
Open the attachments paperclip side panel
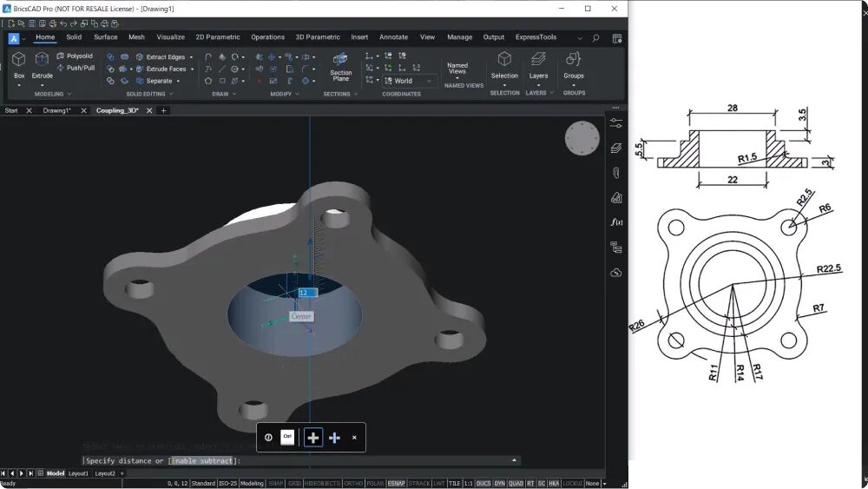(616, 173)
